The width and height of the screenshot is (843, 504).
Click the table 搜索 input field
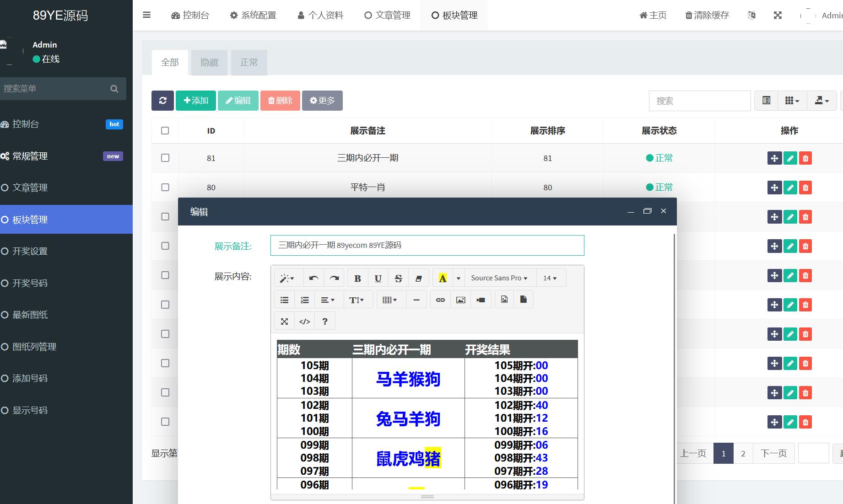point(700,101)
